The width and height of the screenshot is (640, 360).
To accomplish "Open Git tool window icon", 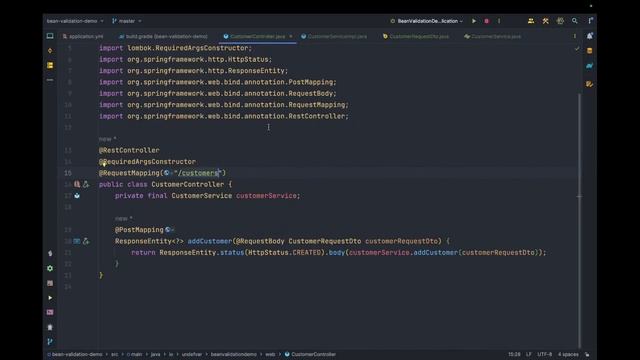I will coord(50,342).
